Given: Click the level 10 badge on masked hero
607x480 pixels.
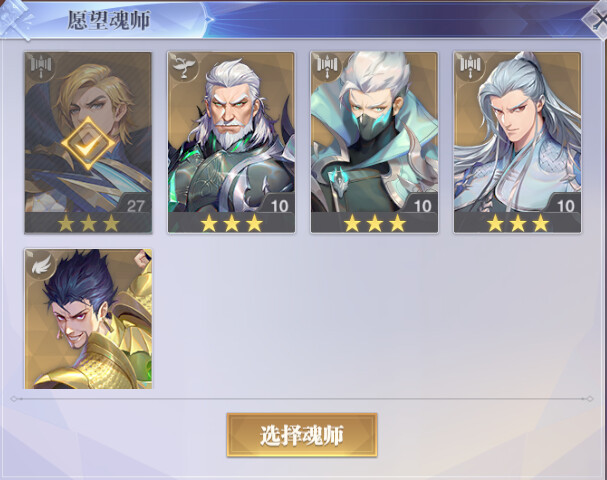Looking at the screenshot, I should tap(423, 206).
